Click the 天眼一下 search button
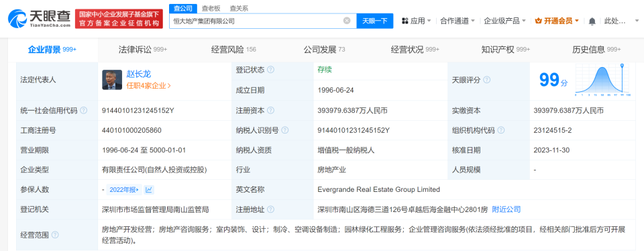This screenshot has width=644, height=251. click(x=375, y=21)
